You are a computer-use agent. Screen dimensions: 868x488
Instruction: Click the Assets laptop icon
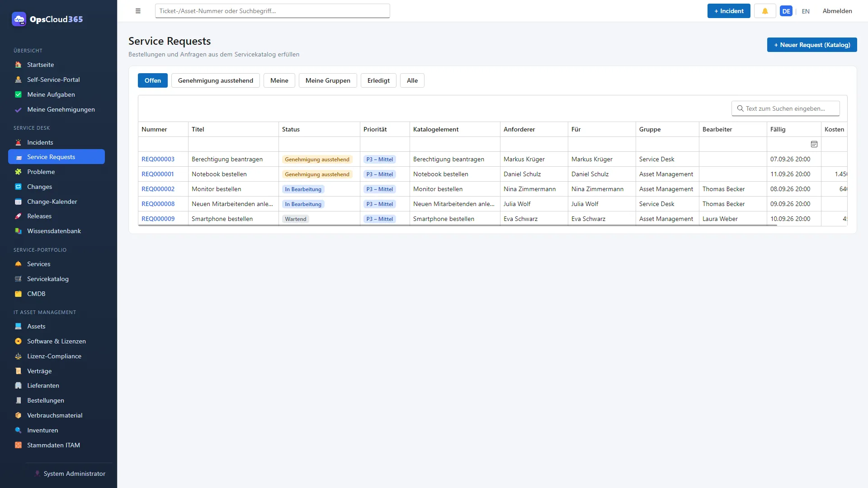point(18,326)
